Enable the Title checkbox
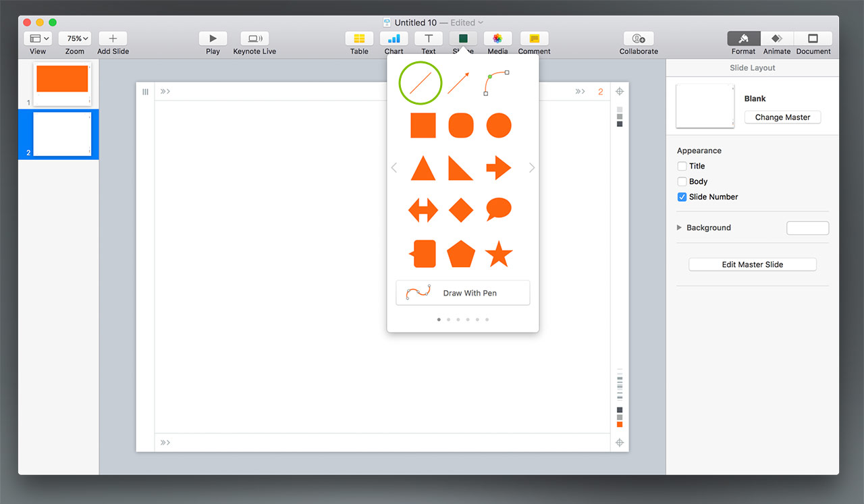Image resolution: width=864 pixels, height=504 pixels. 682,166
